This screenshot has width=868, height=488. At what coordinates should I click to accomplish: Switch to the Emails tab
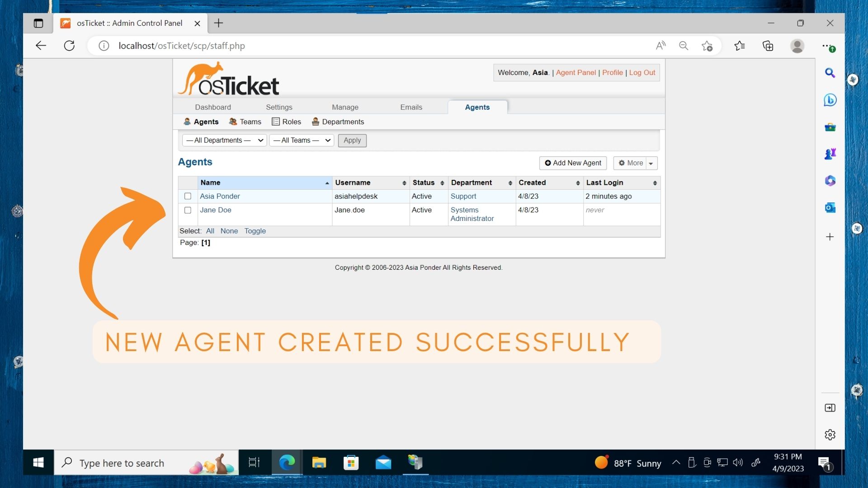pos(411,107)
